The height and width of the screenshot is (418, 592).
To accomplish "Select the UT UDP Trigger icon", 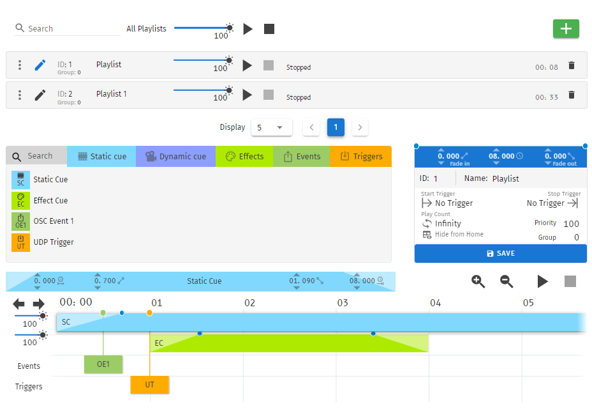I will [20, 242].
